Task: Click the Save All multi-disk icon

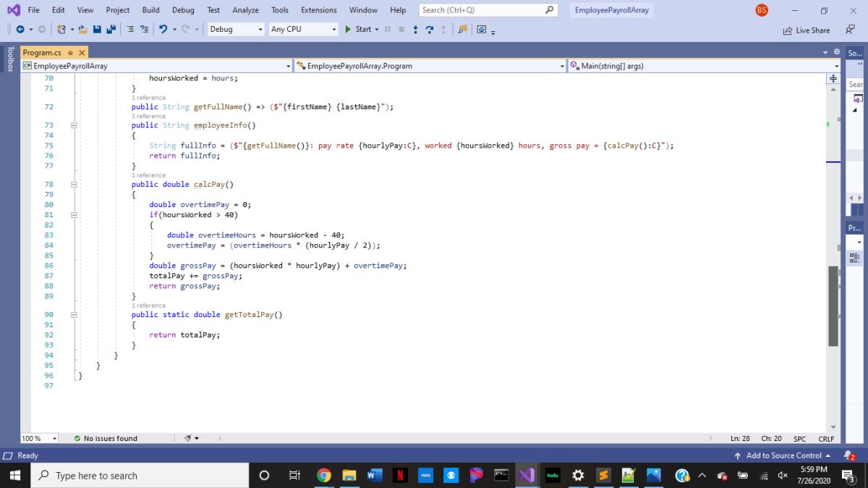Action: coord(111,30)
